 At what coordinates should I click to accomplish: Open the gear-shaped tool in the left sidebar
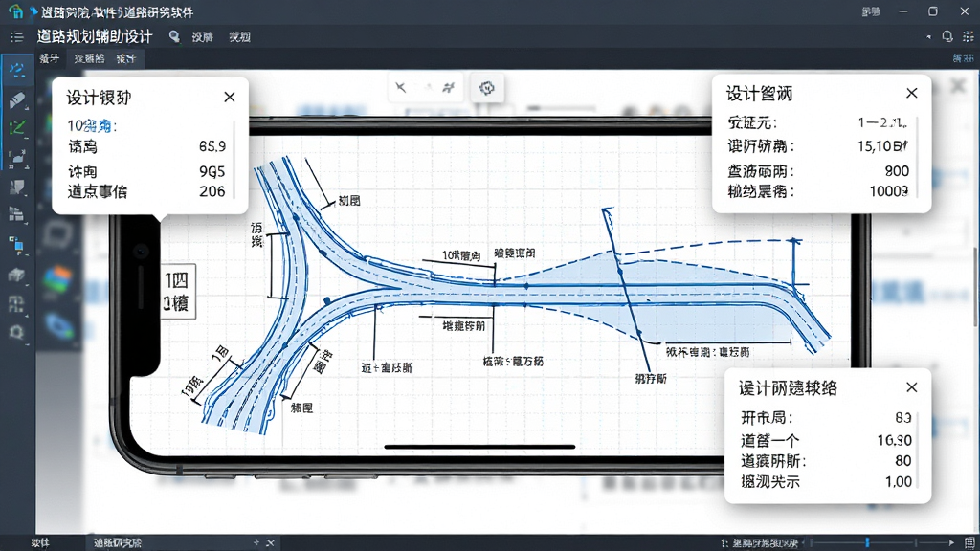coord(17,332)
